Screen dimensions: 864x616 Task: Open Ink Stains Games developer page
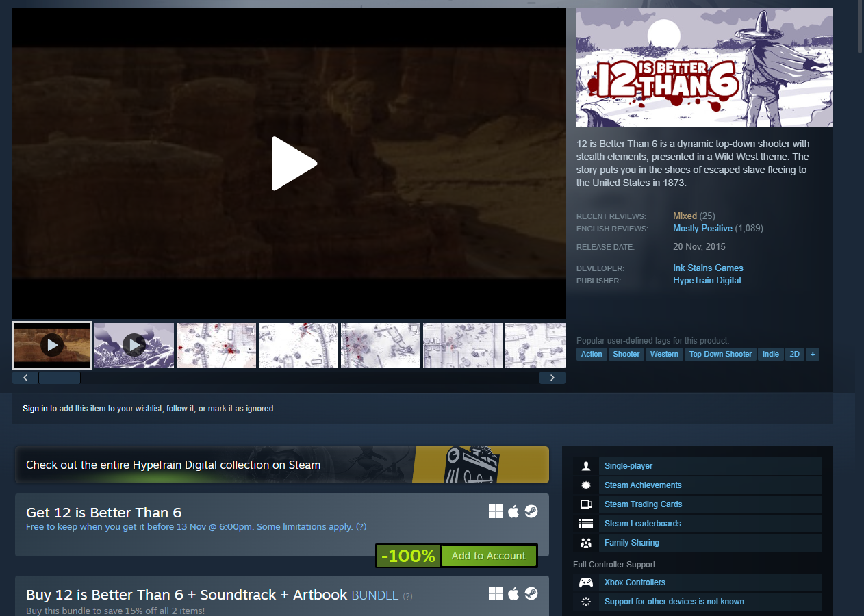tap(708, 268)
